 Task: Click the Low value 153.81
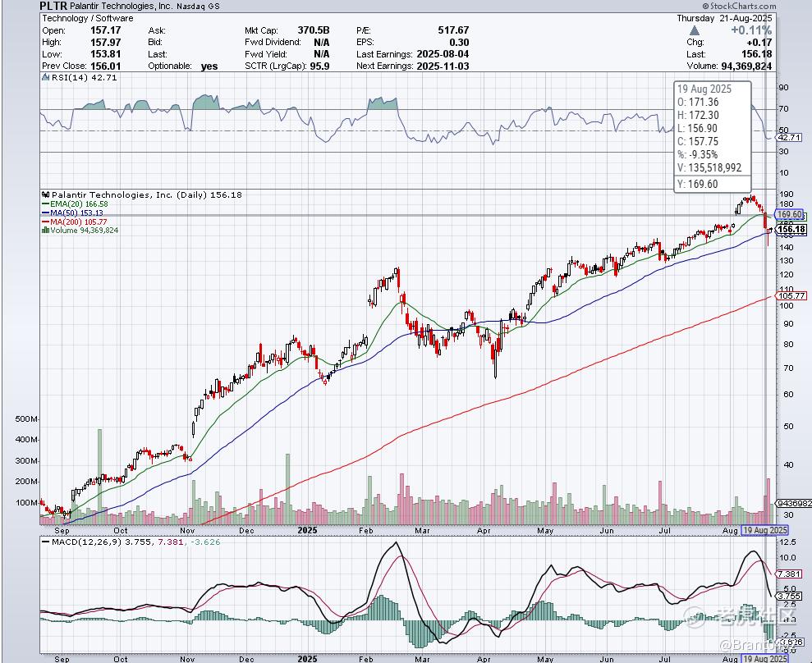coord(106,54)
